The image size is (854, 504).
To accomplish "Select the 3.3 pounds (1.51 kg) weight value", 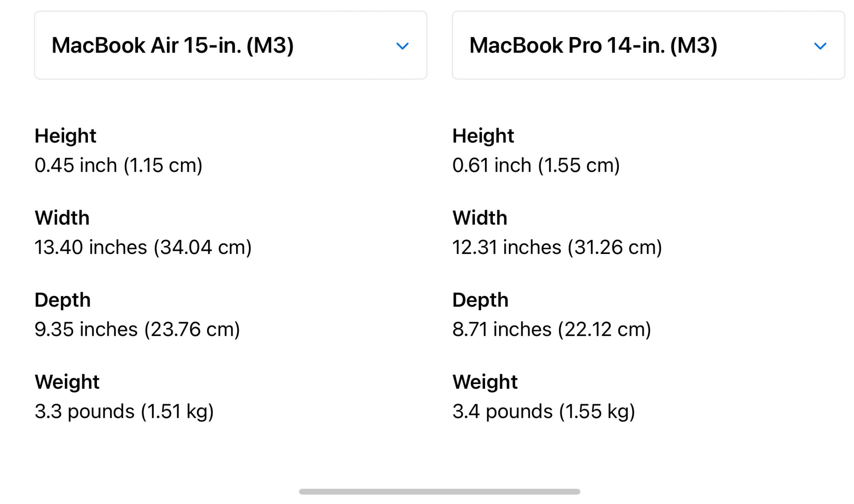I will tap(124, 411).
